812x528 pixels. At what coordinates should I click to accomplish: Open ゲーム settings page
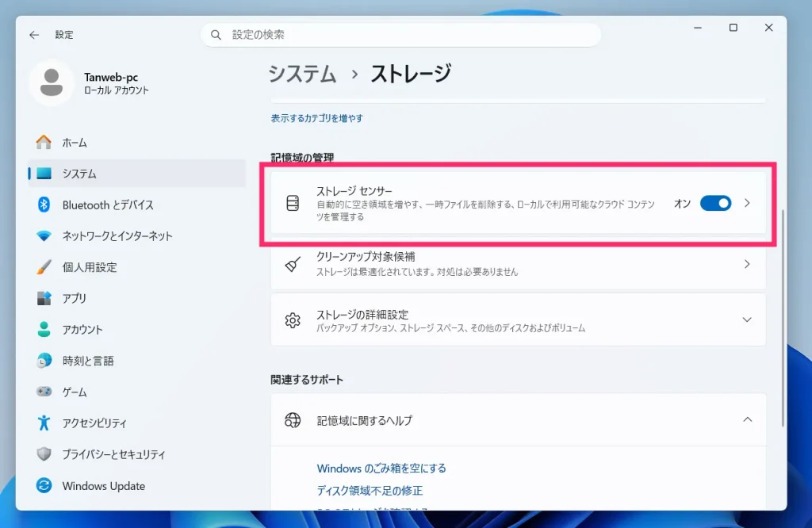tap(136, 392)
